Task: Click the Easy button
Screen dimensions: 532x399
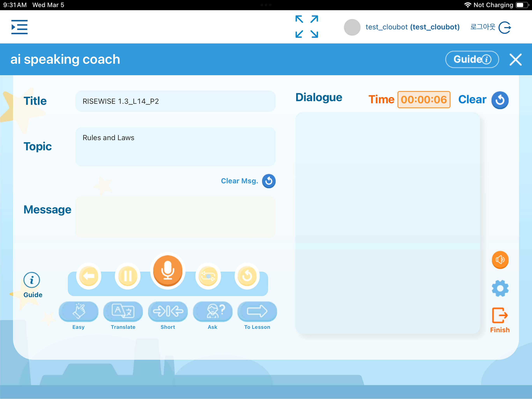Action: [78, 311]
